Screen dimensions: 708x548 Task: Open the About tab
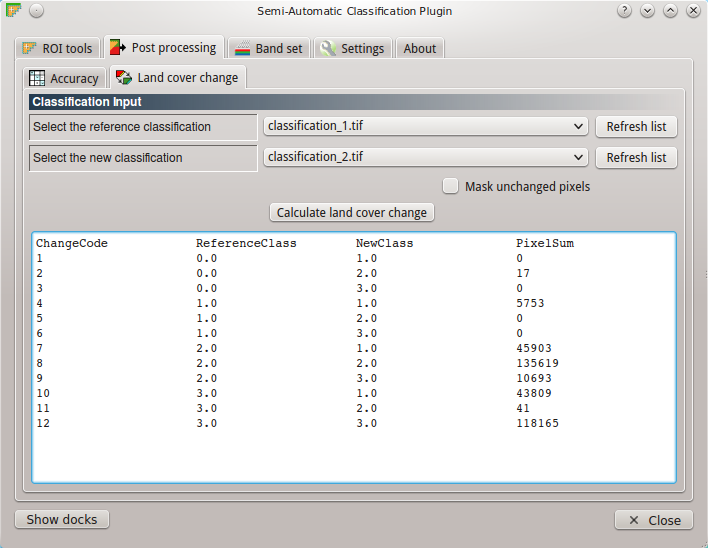(x=419, y=48)
